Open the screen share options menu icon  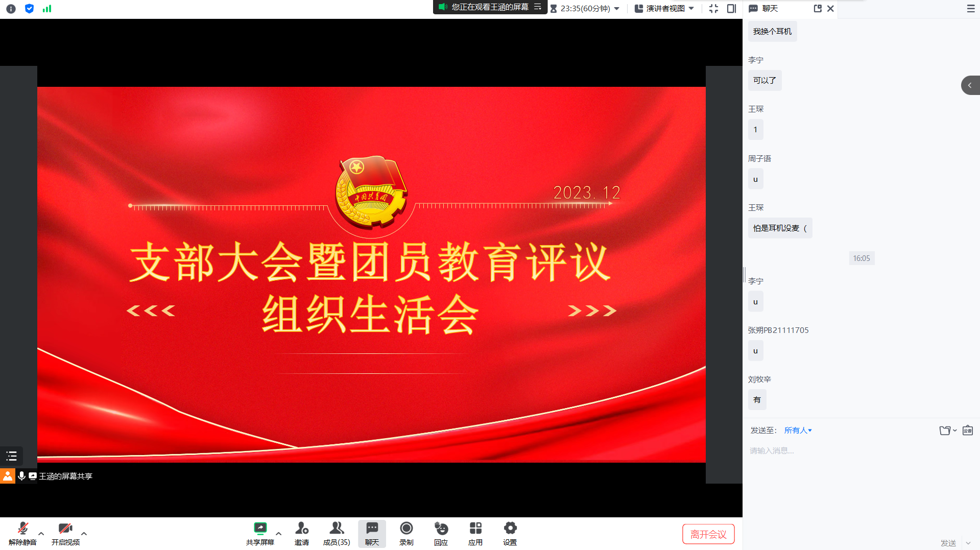pos(538,7)
